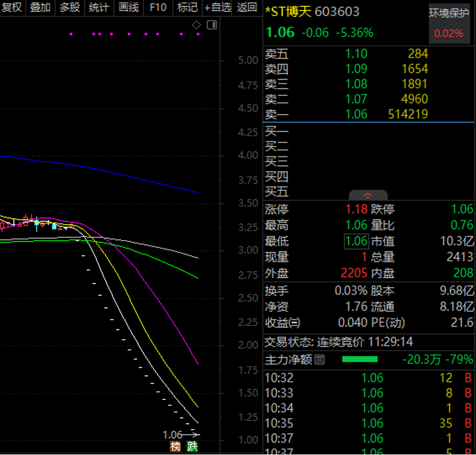476x455 pixels.
Task: Open 多股 view
Action: 69,7
